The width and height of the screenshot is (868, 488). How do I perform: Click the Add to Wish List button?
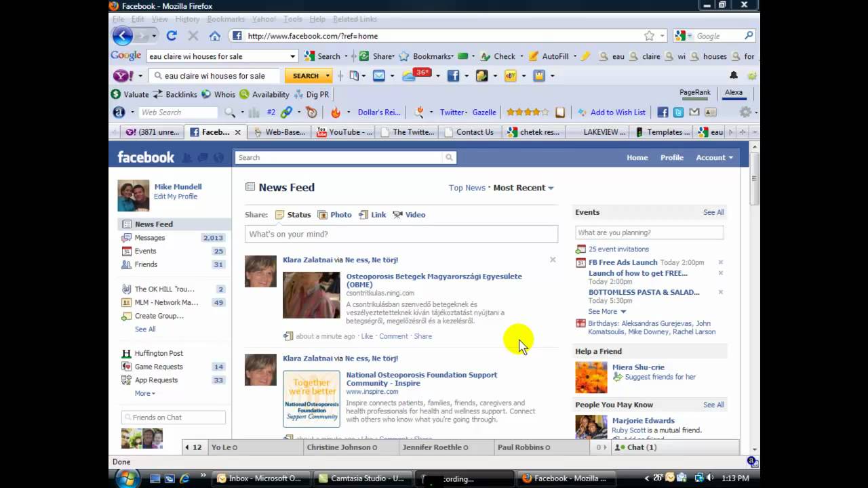[x=611, y=113]
